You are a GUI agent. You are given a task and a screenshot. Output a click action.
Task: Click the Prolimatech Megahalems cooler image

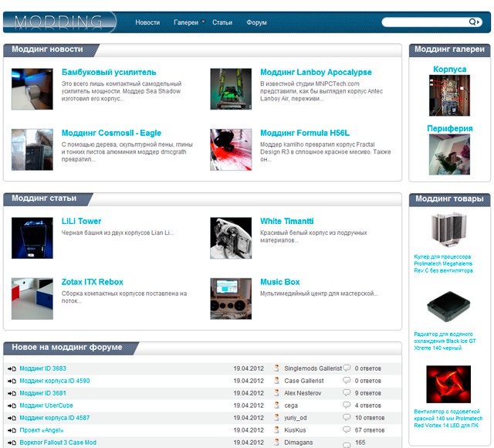(x=448, y=230)
